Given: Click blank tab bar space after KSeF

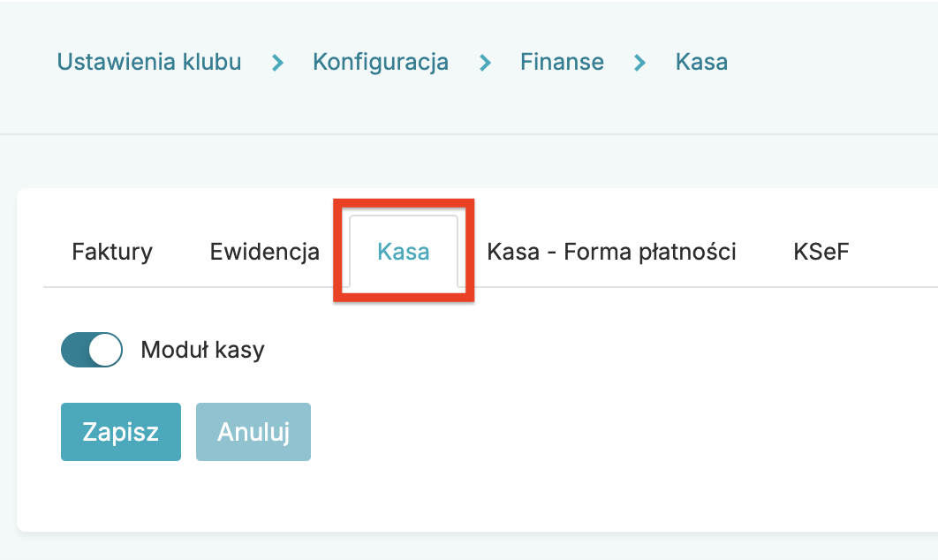Looking at the screenshot, I should click(x=892, y=252).
